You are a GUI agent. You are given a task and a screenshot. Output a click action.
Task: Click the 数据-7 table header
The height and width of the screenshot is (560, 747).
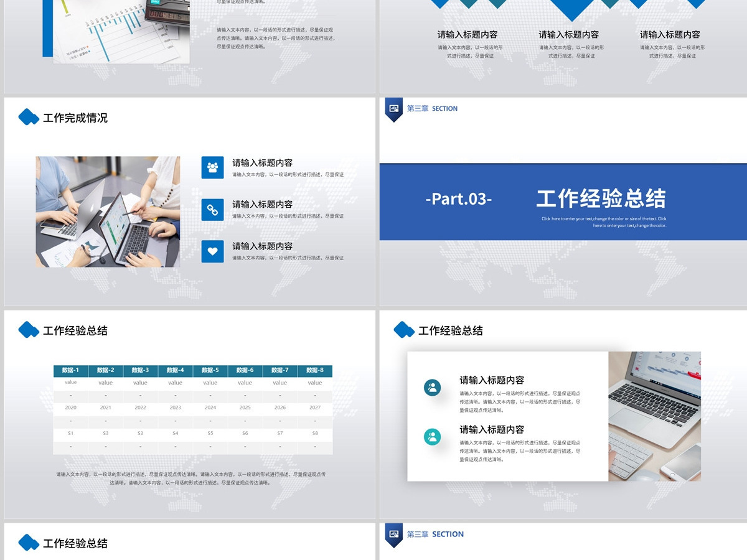point(280,370)
